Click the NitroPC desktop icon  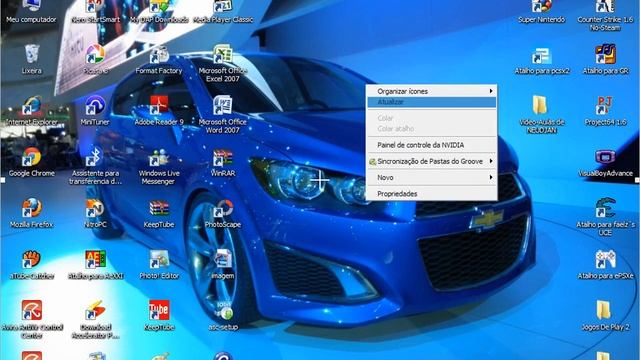point(96,208)
